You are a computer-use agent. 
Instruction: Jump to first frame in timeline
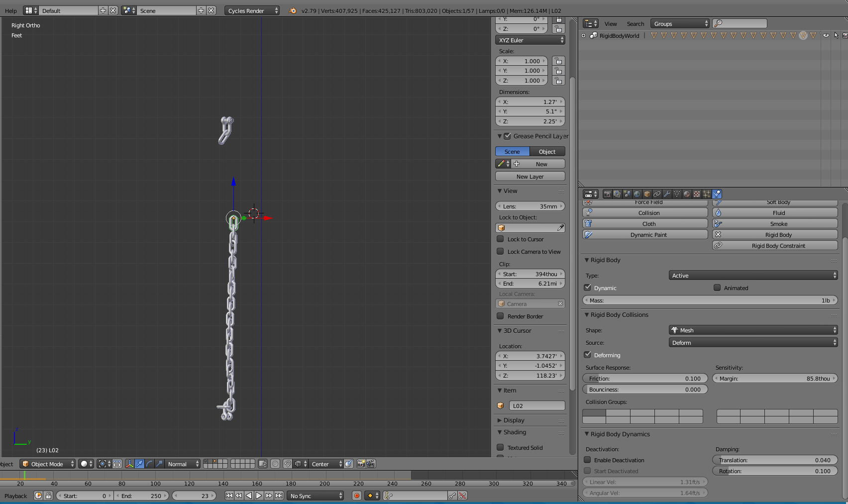point(229,496)
